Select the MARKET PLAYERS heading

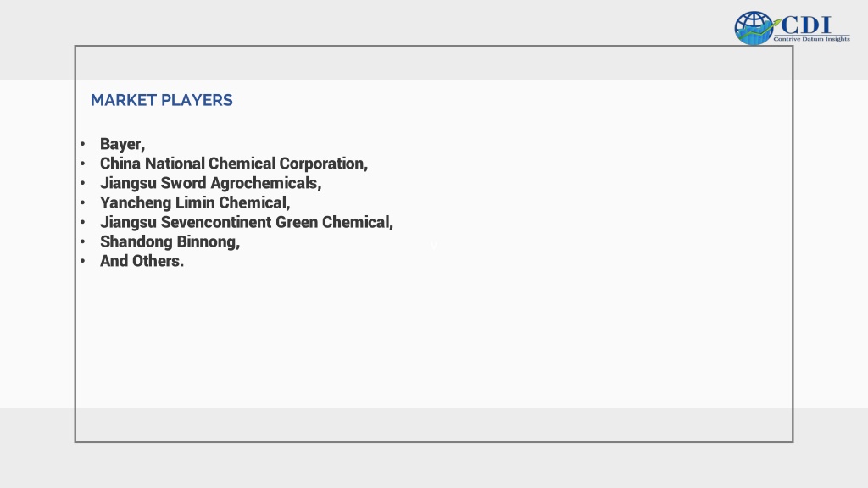coord(162,100)
